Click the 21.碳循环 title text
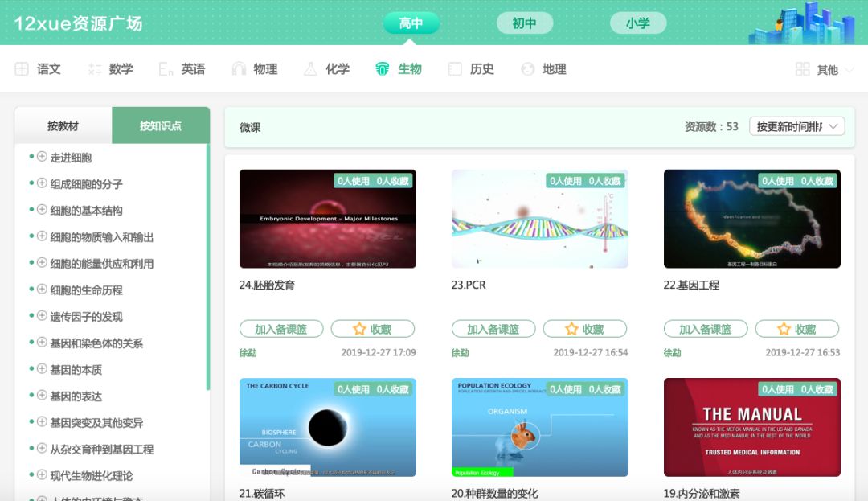The width and height of the screenshot is (868, 501). click(x=262, y=493)
